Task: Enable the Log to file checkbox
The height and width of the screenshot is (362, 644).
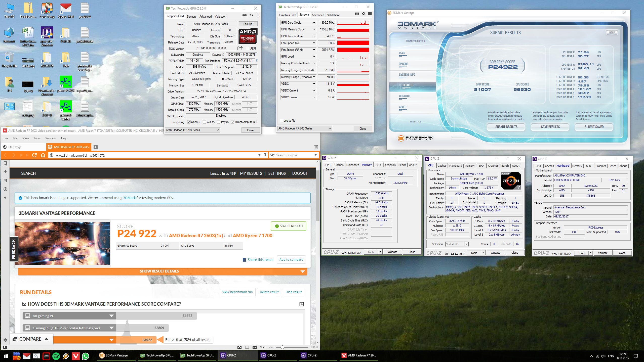Action: (281, 121)
